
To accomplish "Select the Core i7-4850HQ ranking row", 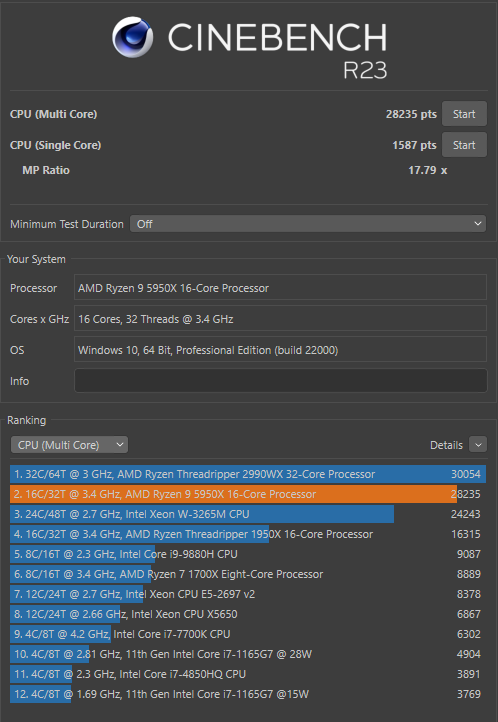I will click(248, 674).
